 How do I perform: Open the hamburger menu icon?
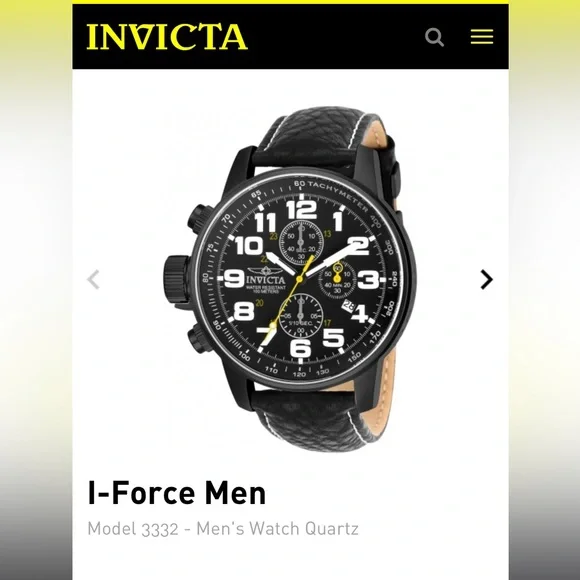pos(482,37)
